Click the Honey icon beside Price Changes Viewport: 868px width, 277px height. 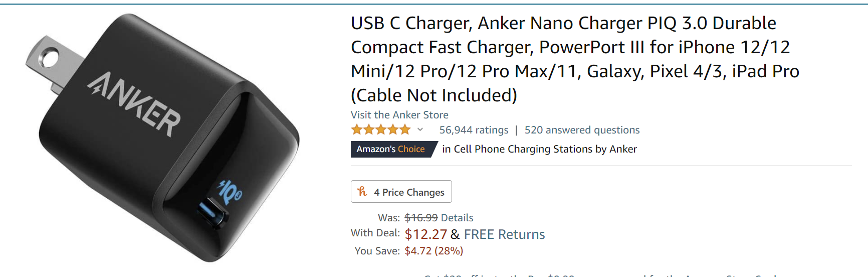click(362, 191)
